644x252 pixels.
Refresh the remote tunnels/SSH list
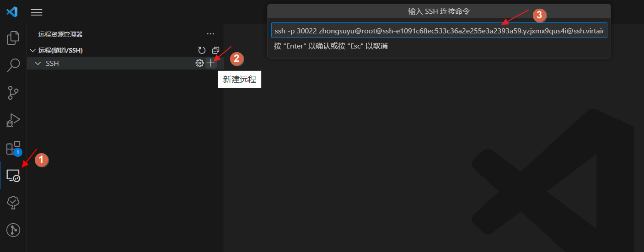point(202,50)
